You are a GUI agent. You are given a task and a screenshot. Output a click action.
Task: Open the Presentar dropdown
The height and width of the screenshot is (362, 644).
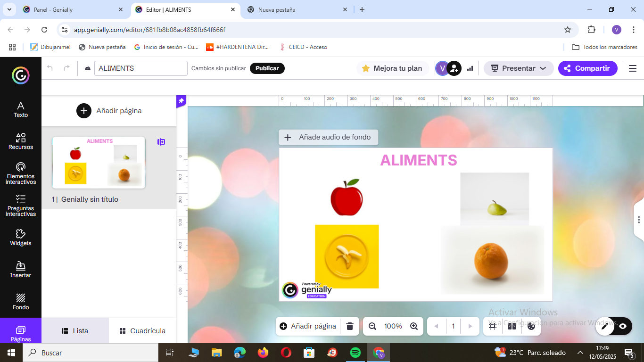click(x=518, y=68)
